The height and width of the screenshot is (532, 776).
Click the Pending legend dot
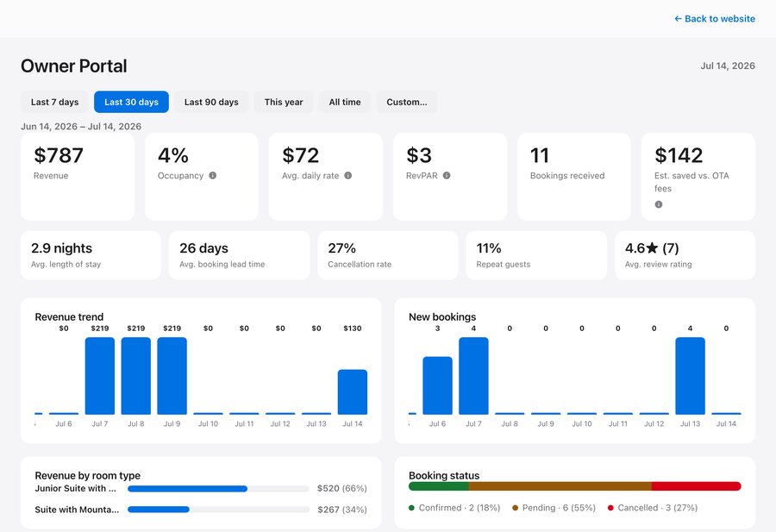tap(516, 508)
